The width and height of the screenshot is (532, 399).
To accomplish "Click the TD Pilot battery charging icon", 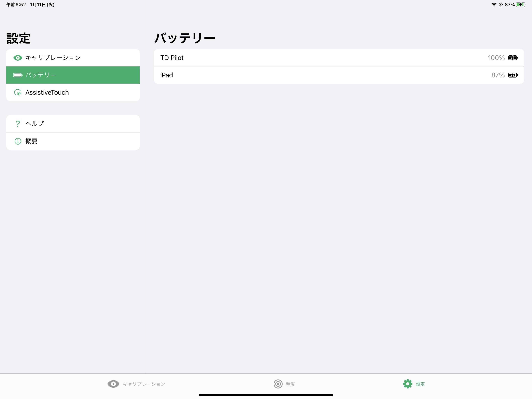I will pyautogui.click(x=513, y=58).
